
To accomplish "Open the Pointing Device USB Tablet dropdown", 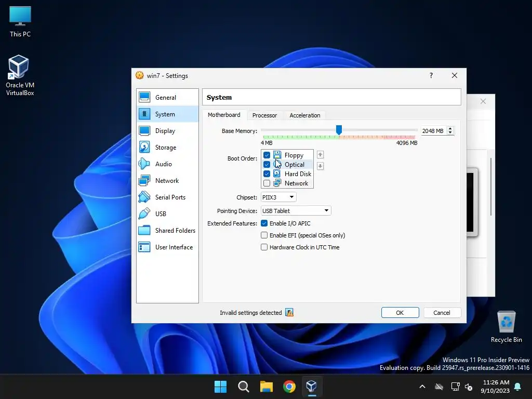I will (x=296, y=211).
